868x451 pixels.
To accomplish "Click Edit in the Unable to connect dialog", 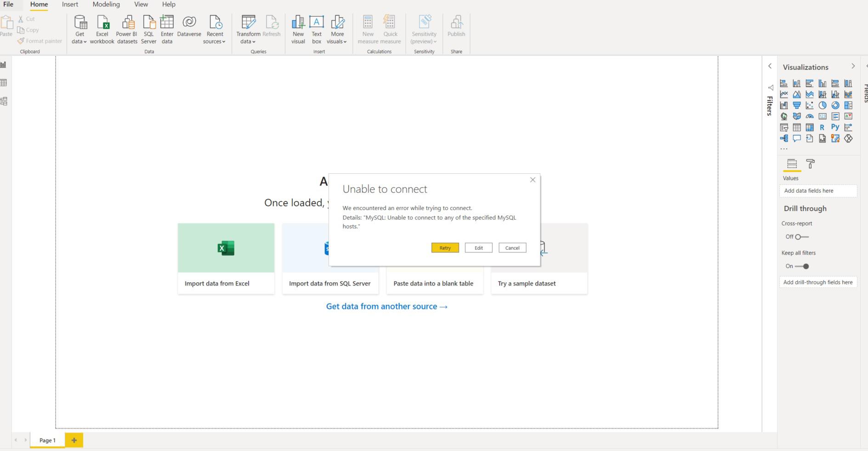I will pos(478,248).
